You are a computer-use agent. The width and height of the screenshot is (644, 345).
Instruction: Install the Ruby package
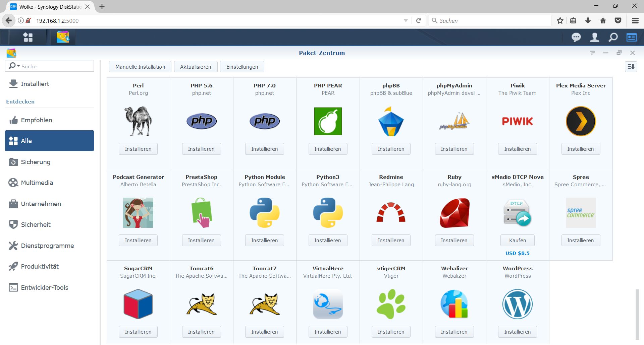[x=454, y=240]
